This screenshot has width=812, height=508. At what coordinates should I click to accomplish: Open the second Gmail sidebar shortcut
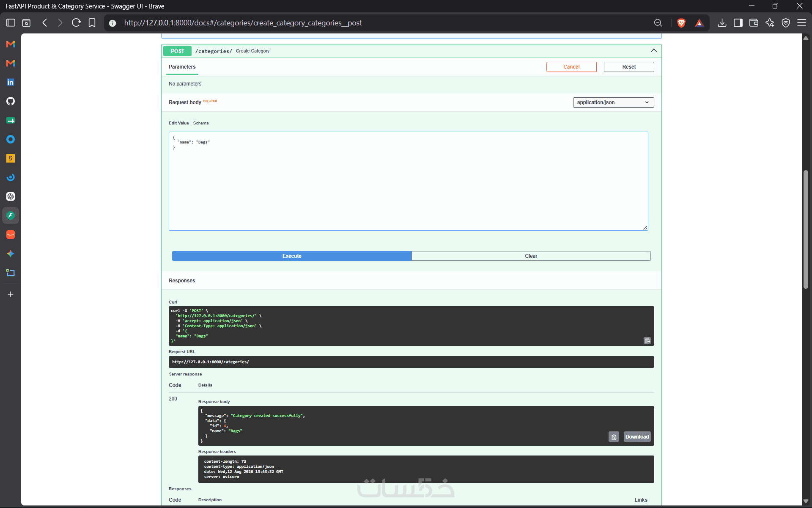click(11, 63)
